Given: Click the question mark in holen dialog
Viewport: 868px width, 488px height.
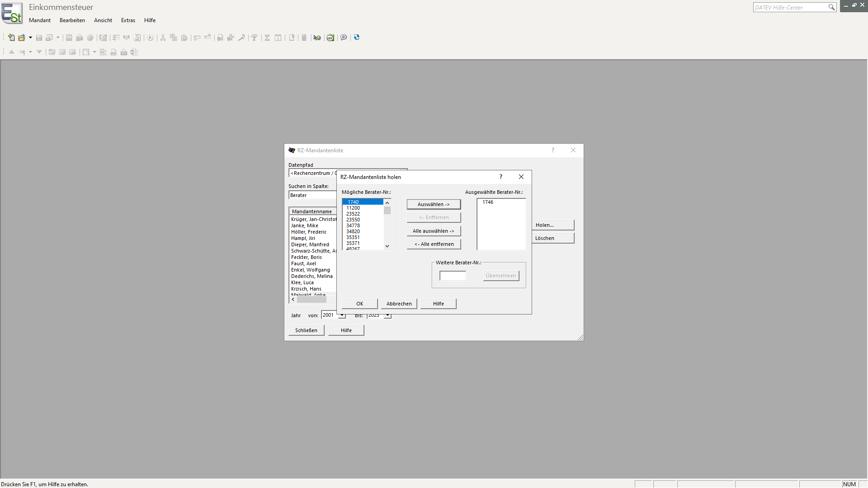Looking at the screenshot, I should [500, 177].
